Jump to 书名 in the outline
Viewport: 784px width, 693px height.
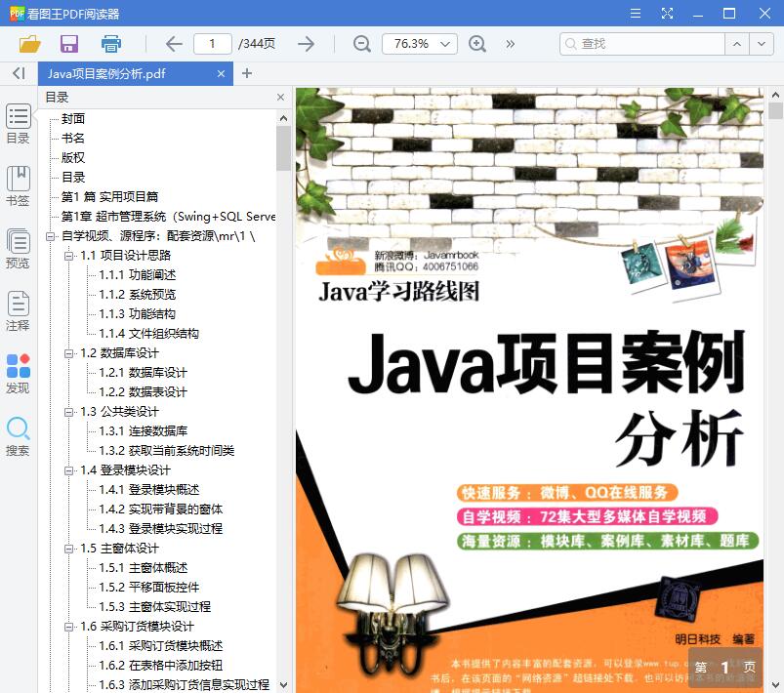coord(73,138)
